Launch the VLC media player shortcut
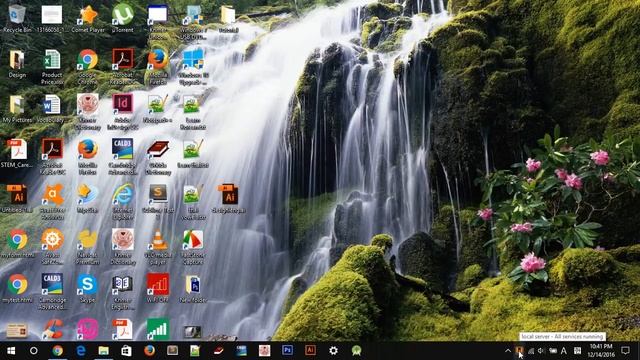 tap(158, 247)
